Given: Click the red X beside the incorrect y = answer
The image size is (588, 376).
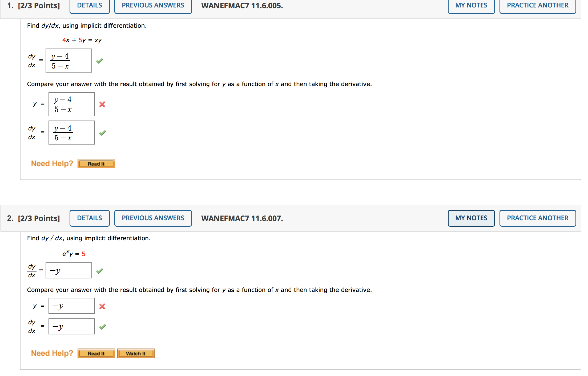Looking at the screenshot, I should [x=102, y=105].
